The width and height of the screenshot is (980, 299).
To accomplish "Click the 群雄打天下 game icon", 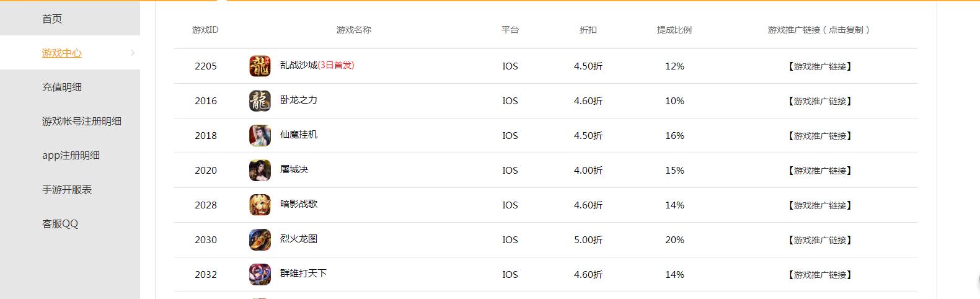I will click(x=260, y=275).
